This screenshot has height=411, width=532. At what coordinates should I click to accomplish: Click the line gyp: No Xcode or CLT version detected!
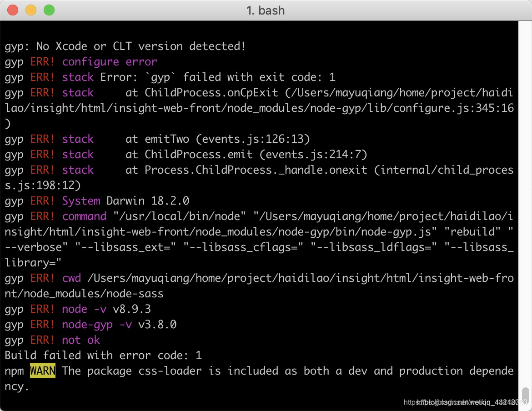125,46
